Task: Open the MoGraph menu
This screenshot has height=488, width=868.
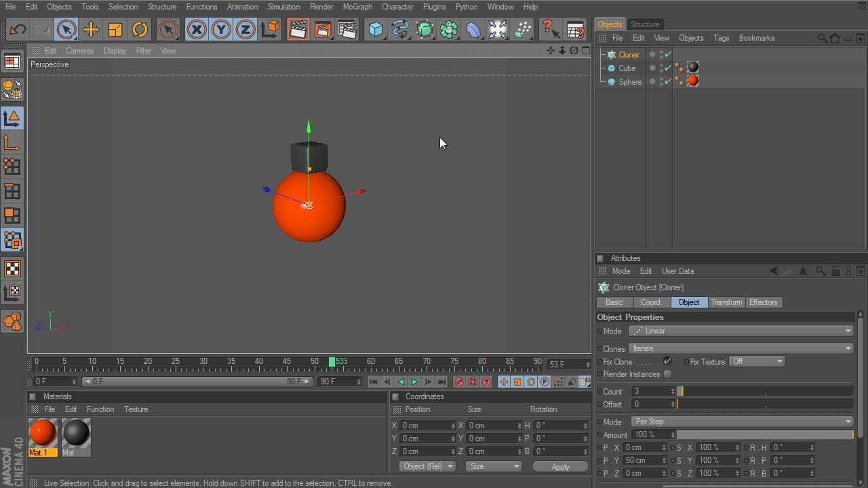Action: [357, 7]
